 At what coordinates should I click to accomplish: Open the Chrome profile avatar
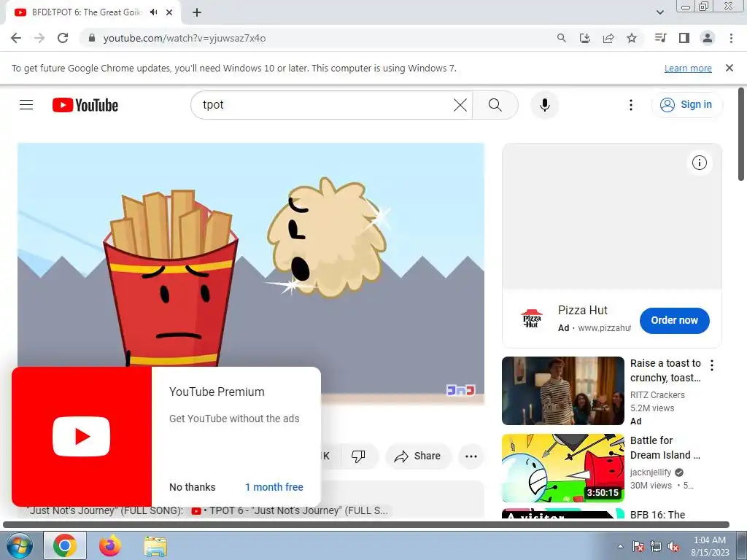pos(708,38)
